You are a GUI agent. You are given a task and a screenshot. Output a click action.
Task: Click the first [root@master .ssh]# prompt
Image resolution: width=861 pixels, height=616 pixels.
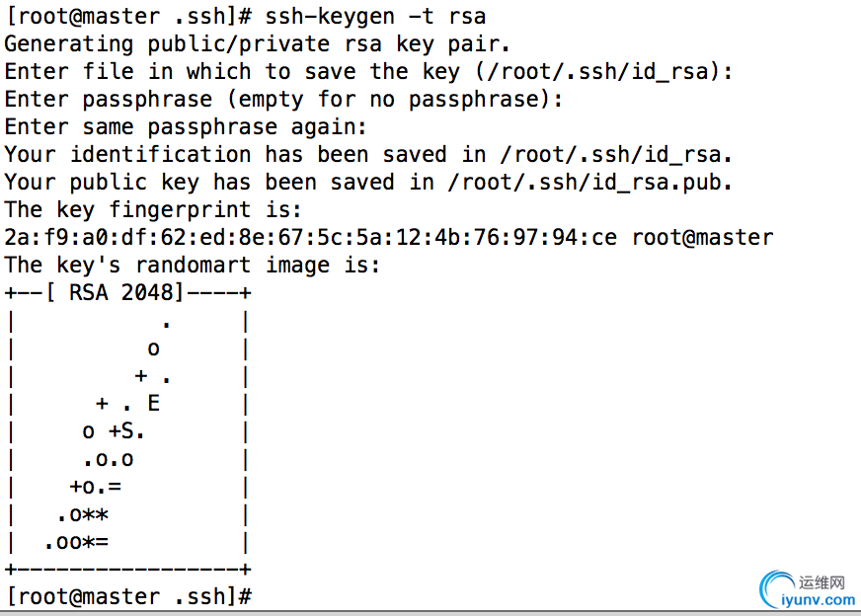tap(128, 17)
